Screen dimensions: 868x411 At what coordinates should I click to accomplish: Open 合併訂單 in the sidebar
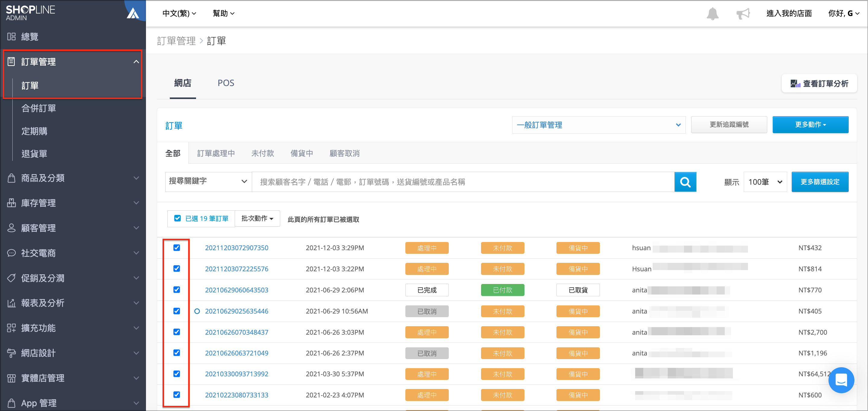[x=39, y=108]
